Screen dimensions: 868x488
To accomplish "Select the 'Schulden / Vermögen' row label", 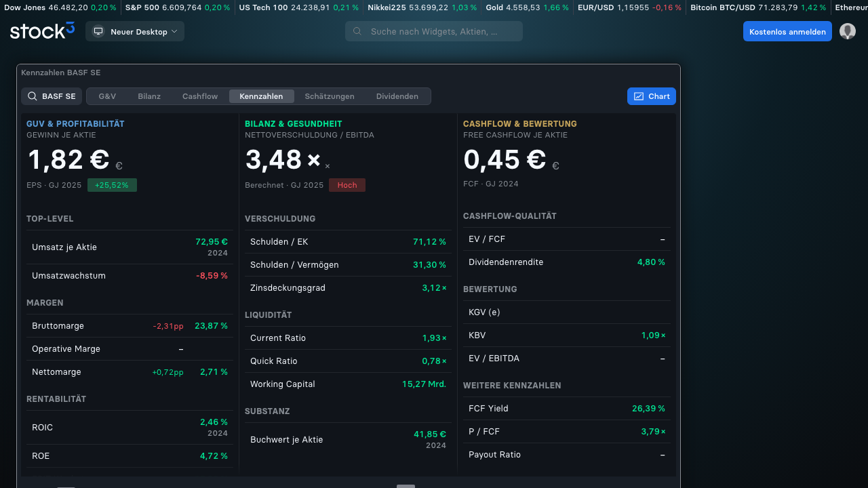I will (x=294, y=265).
